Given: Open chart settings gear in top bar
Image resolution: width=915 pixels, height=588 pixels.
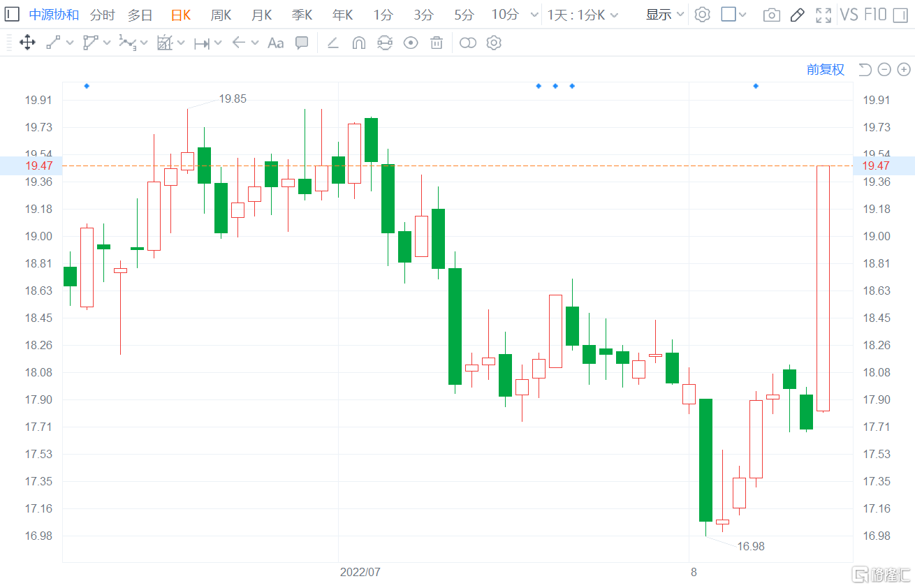Looking at the screenshot, I should 703,15.
